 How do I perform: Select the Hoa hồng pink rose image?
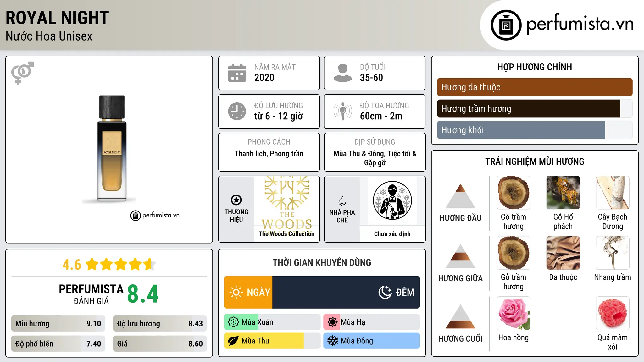[x=514, y=313]
